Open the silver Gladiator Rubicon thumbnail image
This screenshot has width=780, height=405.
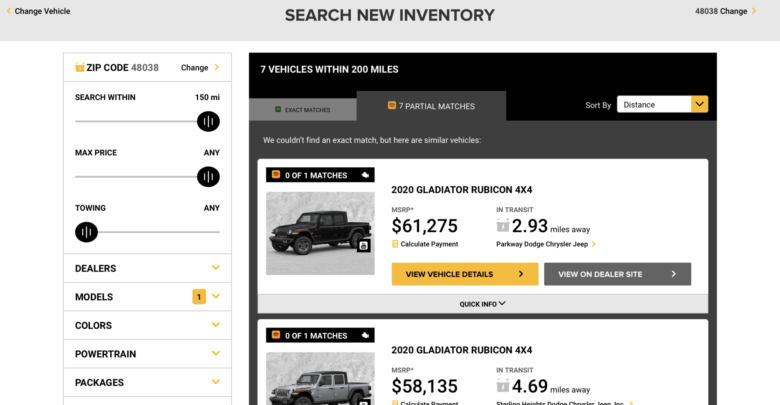click(x=320, y=379)
